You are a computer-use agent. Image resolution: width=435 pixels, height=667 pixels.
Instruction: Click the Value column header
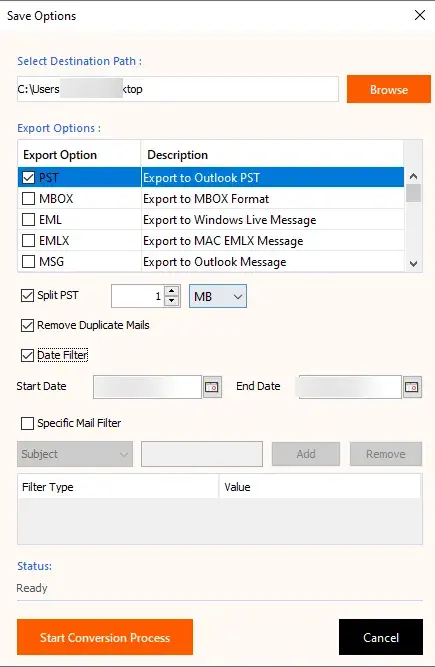320,487
